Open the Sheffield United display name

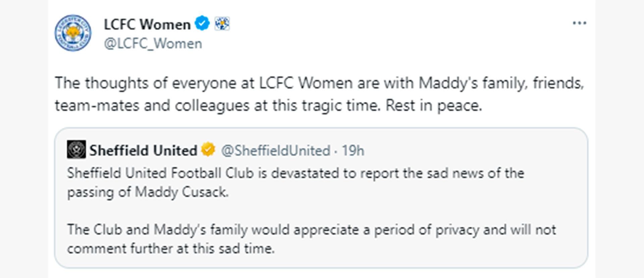(x=143, y=150)
